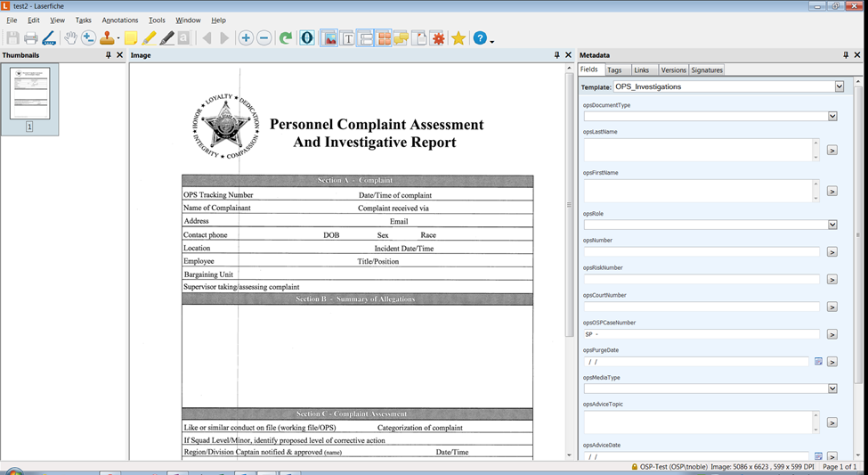This screenshot has width=868, height=475.
Task: Switch to the Versions tab
Action: (673, 70)
